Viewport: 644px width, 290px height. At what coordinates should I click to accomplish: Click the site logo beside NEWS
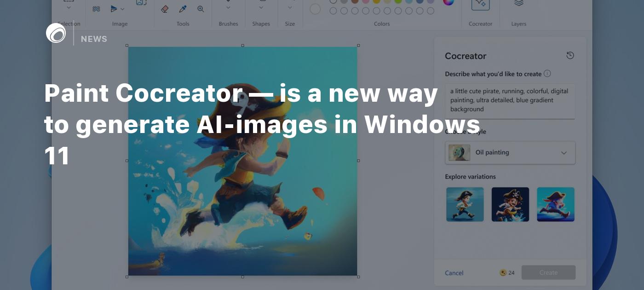[56, 33]
